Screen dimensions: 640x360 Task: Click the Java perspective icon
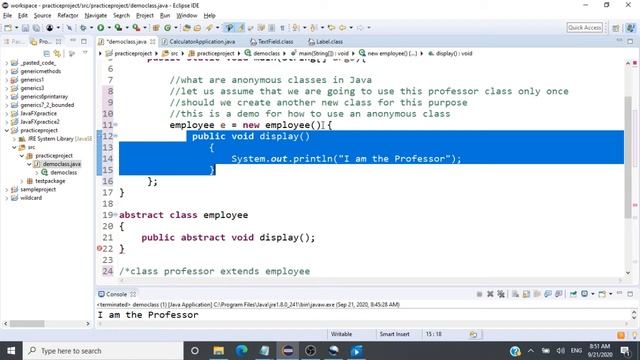631,28
